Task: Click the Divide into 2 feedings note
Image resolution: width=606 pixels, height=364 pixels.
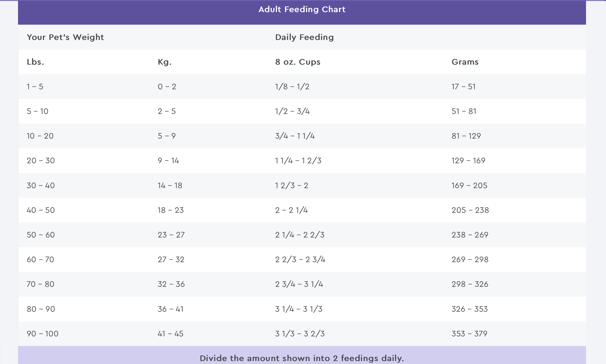Action: (x=302, y=358)
